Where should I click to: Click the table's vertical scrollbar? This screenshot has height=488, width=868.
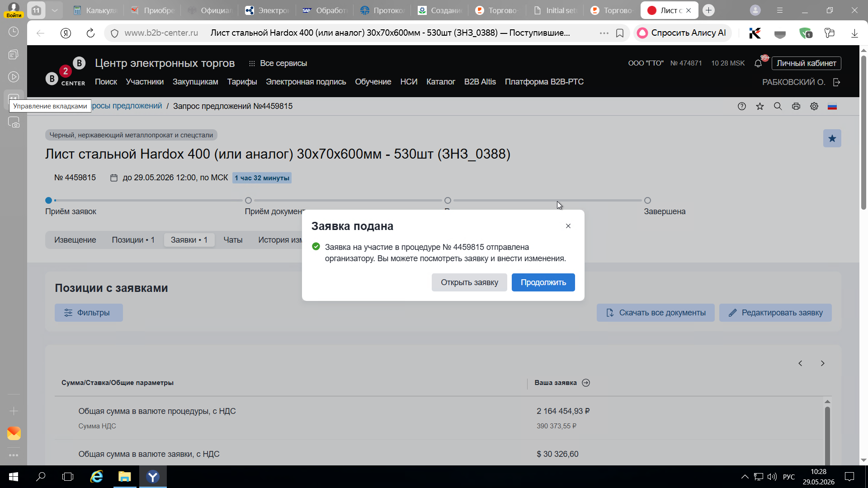point(827,434)
